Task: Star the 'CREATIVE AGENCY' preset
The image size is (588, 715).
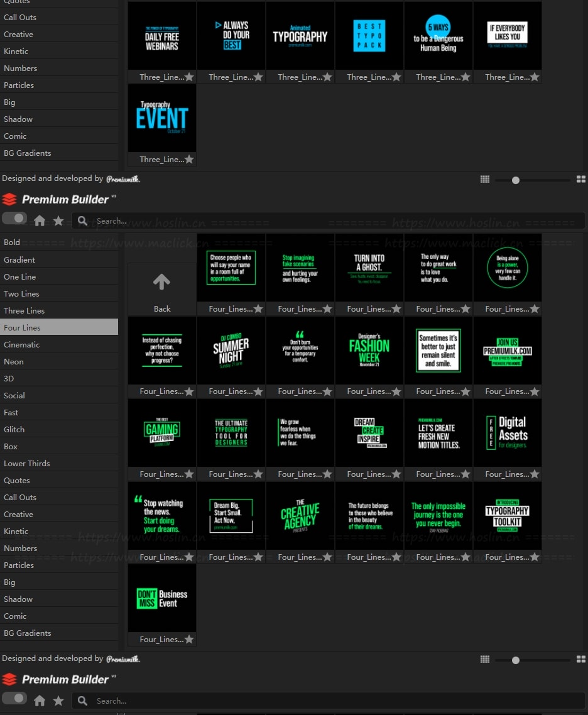Action: (x=327, y=557)
